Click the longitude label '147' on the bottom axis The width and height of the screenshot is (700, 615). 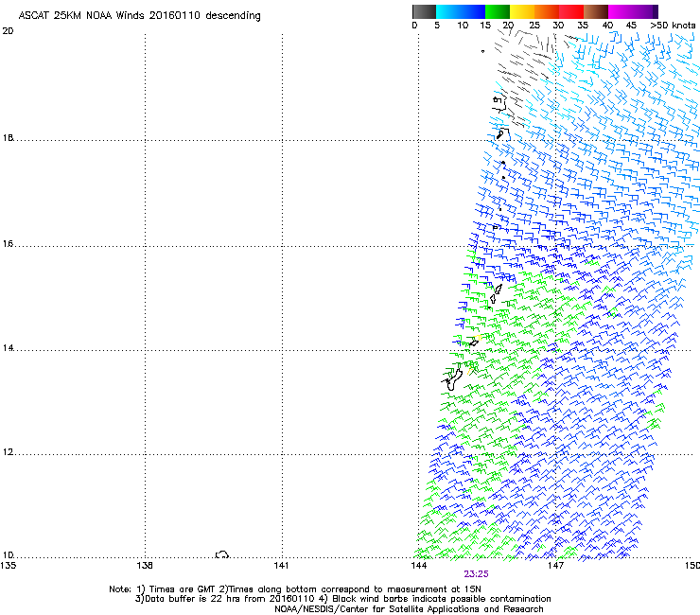coord(555,566)
